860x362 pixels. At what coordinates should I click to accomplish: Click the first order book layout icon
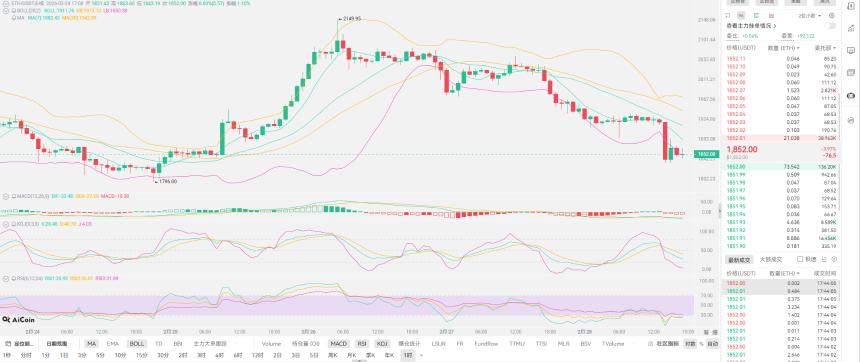[727, 16]
